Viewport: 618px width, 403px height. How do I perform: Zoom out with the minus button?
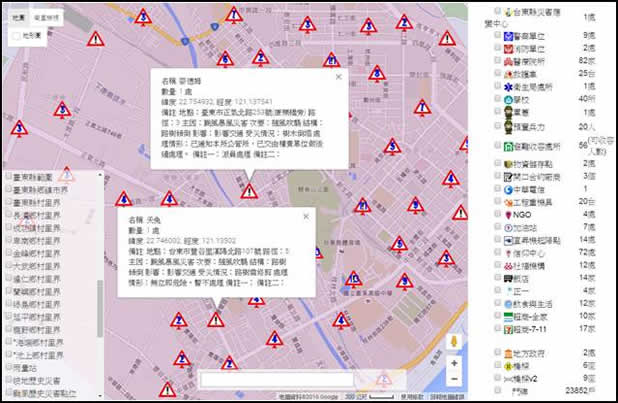click(454, 379)
